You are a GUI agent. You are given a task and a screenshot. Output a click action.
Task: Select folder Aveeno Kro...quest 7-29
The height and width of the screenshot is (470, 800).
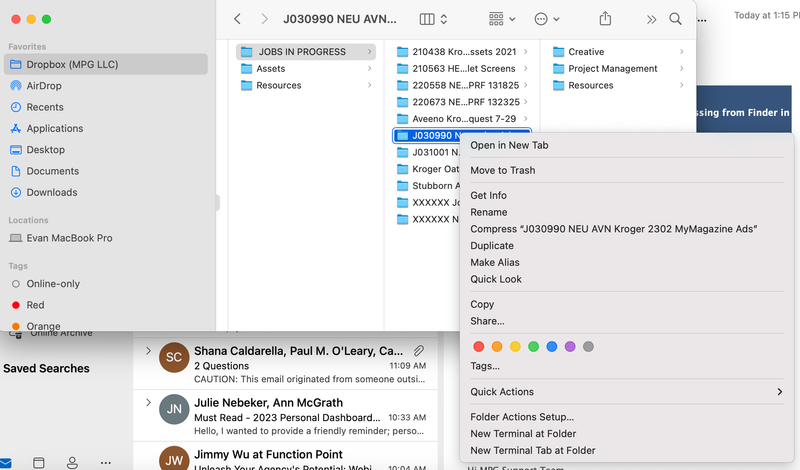point(462,119)
